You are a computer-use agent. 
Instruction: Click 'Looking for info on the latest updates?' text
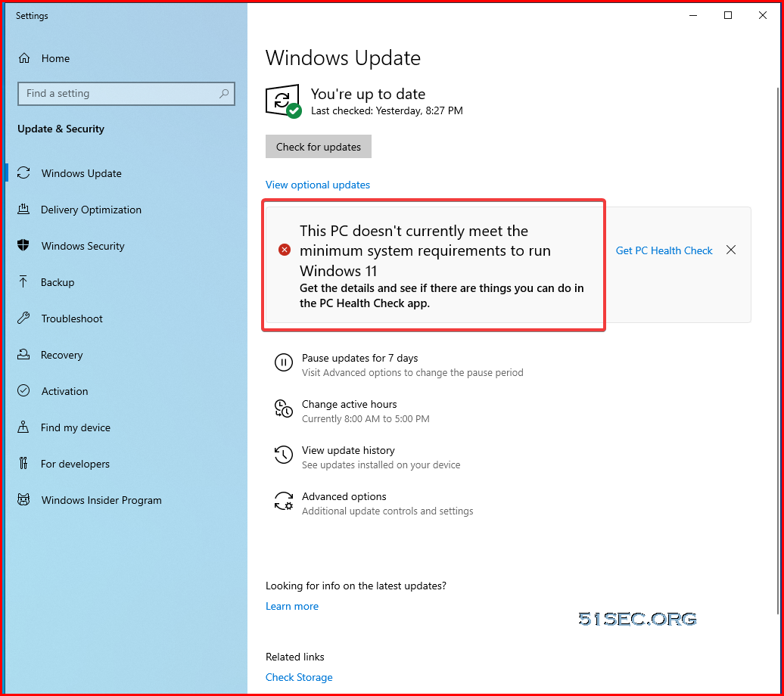[356, 586]
